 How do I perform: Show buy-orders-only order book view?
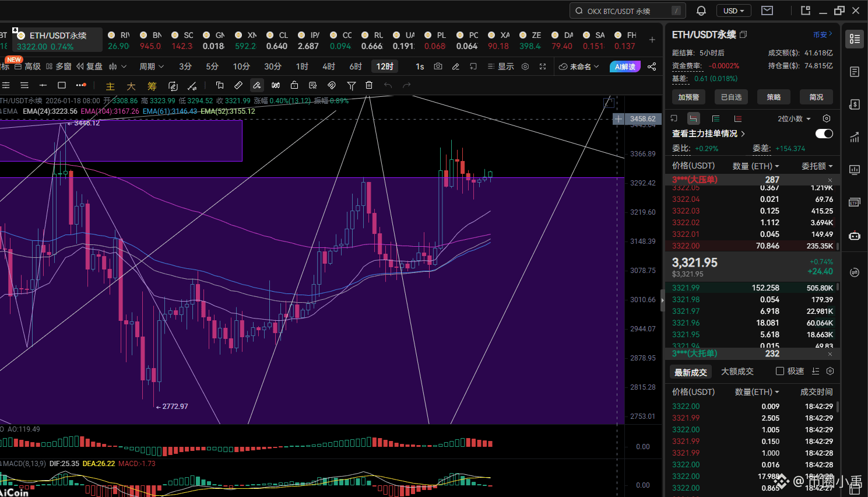(x=716, y=118)
